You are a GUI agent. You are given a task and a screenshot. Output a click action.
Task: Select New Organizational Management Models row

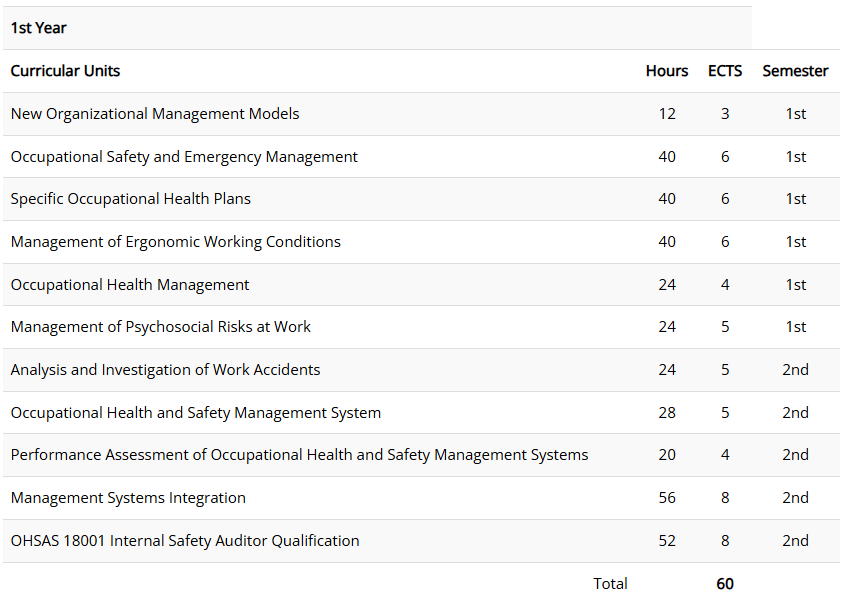pyautogui.click(x=155, y=114)
